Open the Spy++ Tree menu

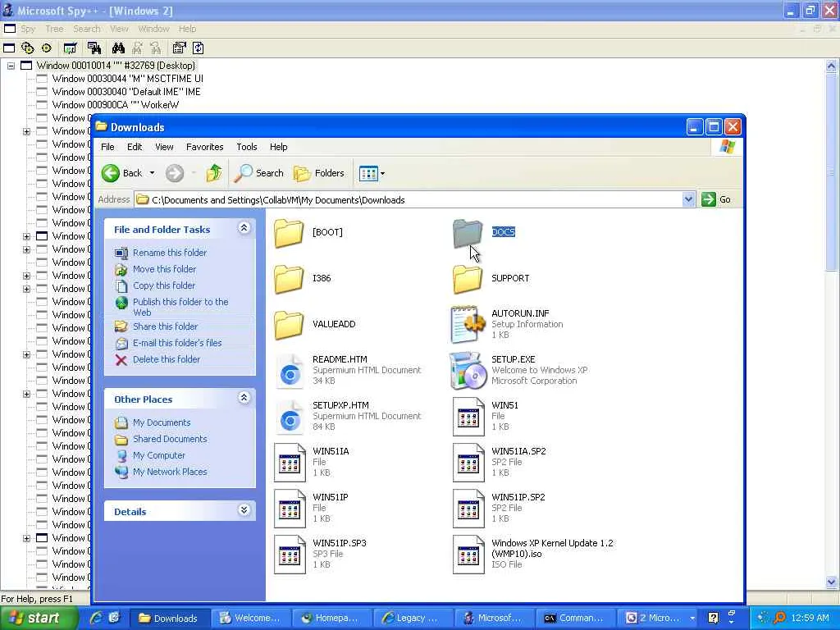pos(54,29)
